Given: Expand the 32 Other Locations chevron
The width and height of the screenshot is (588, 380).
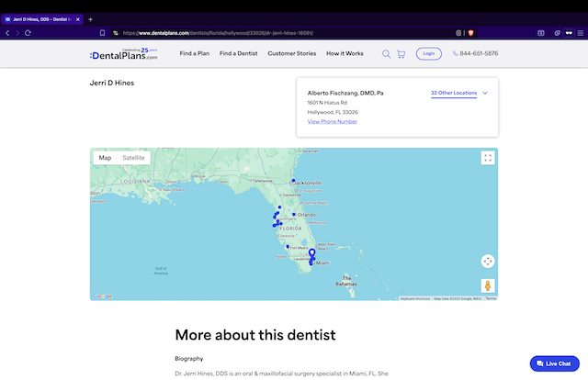Looking at the screenshot, I should (485, 93).
